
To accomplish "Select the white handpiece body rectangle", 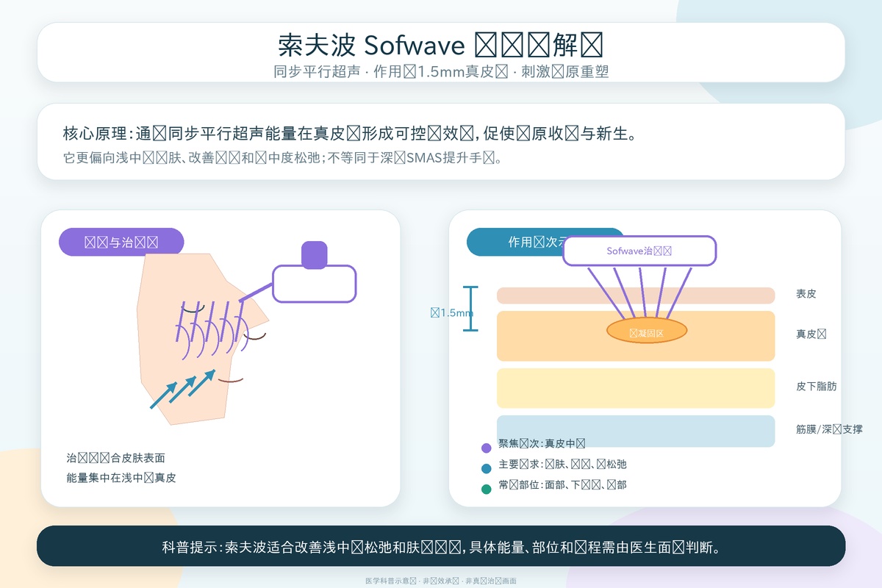I will (315, 284).
